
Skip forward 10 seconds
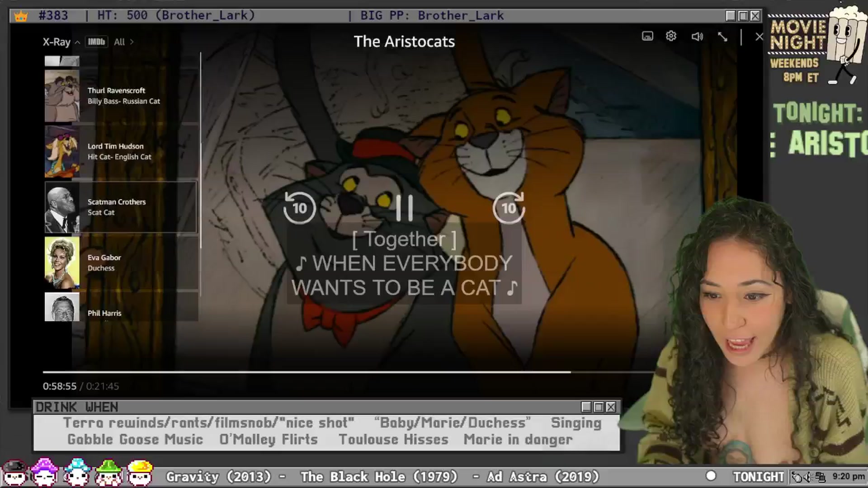509,208
